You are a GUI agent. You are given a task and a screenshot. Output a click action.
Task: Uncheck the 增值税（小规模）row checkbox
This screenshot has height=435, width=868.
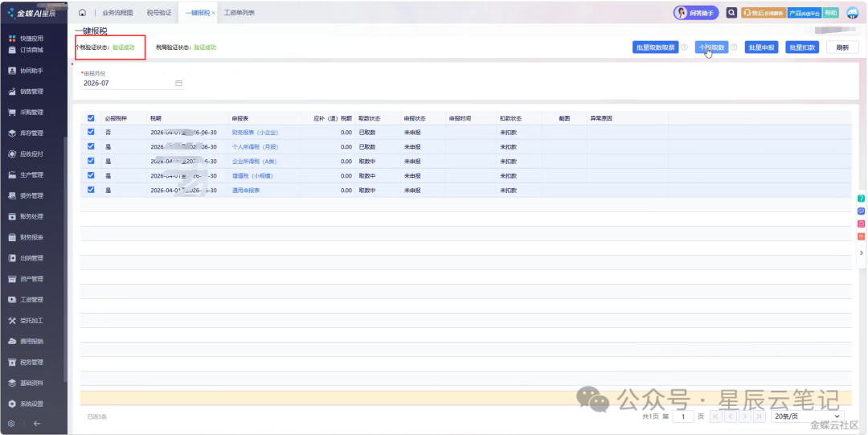tap(91, 175)
